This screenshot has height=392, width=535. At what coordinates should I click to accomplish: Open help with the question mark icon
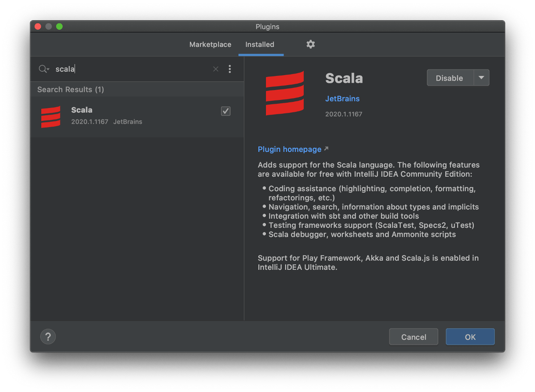click(x=48, y=337)
